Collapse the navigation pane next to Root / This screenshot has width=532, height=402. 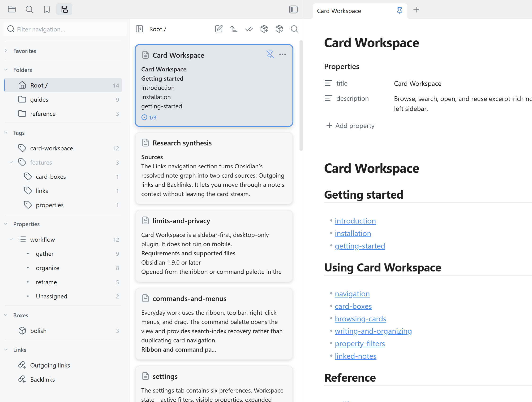[139, 29]
